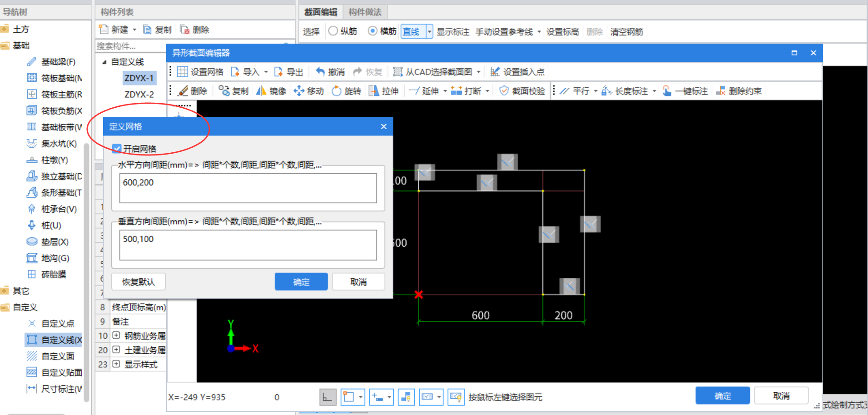Click 新建 new component icon
This screenshot has height=415, width=868.
tap(104, 30)
